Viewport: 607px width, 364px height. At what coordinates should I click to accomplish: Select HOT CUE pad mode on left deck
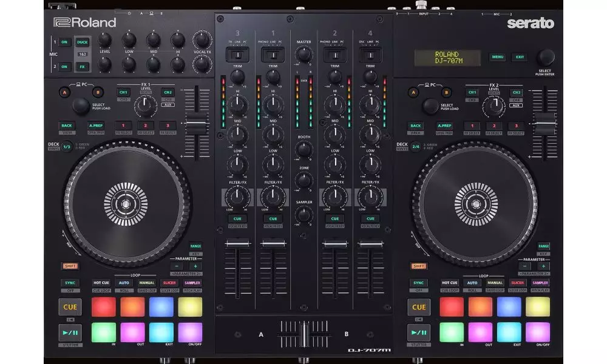[x=101, y=283]
